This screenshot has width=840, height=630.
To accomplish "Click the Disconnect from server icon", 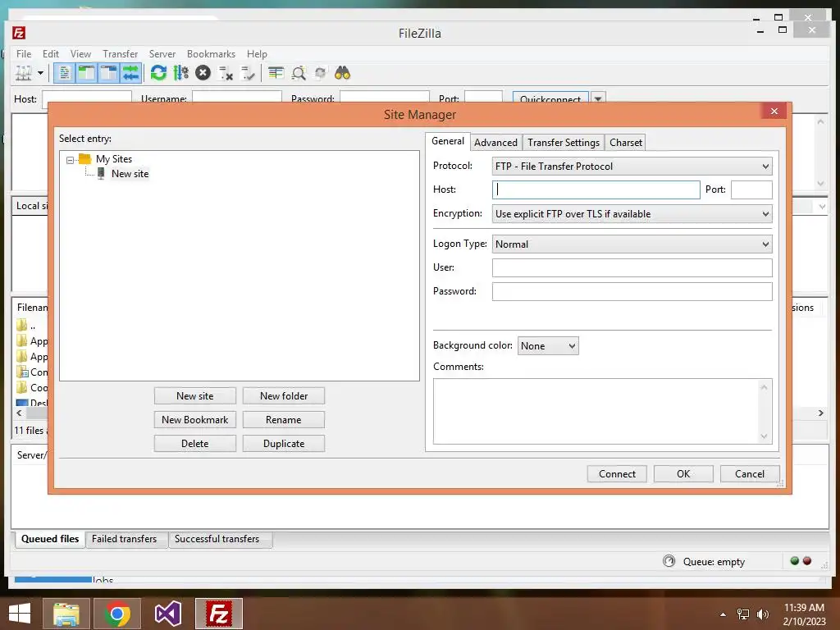I will 226,73.
